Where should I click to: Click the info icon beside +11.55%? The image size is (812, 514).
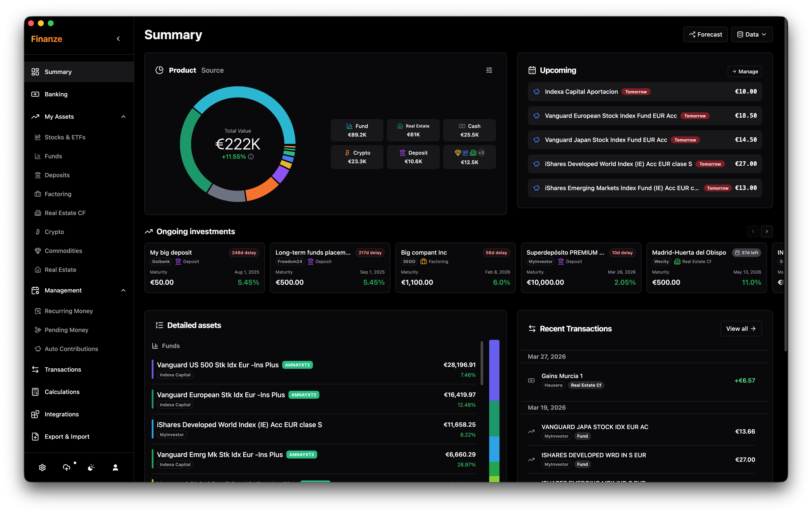251,157
